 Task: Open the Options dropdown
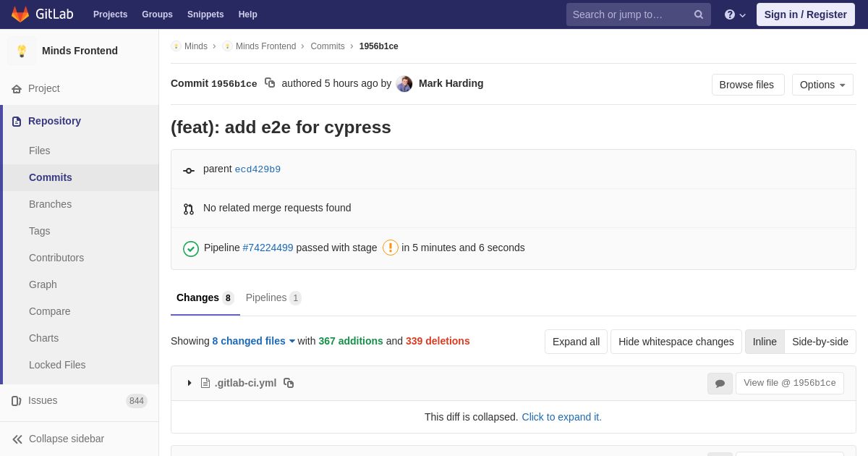coord(822,85)
